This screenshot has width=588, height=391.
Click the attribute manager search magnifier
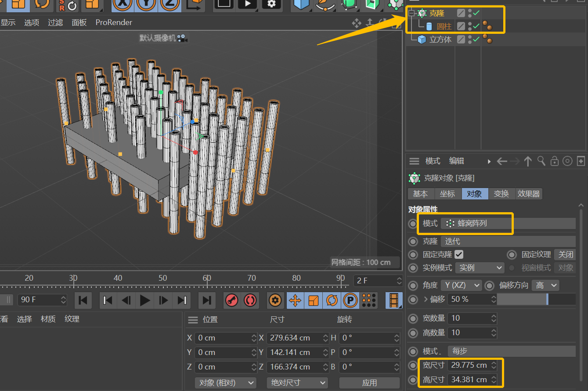541,161
